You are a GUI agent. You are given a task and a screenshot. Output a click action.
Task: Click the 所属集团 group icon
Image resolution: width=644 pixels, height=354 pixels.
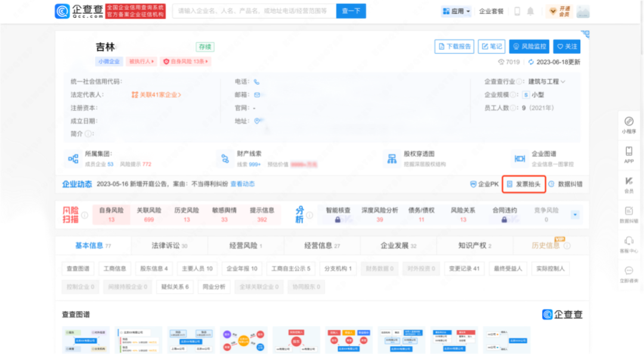(x=73, y=159)
